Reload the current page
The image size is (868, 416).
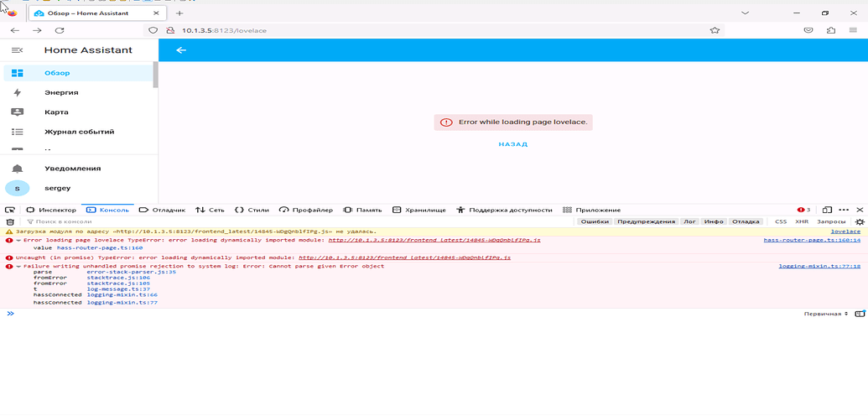[60, 30]
